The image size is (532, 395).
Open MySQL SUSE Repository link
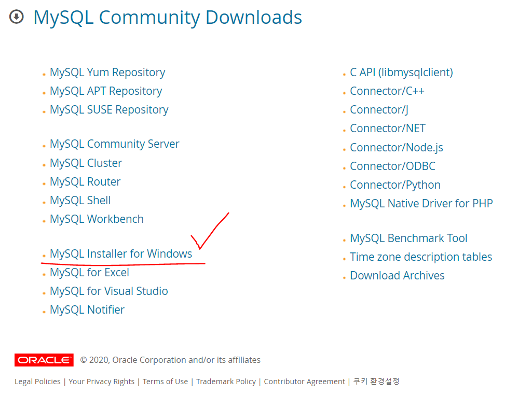[x=109, y=110]
